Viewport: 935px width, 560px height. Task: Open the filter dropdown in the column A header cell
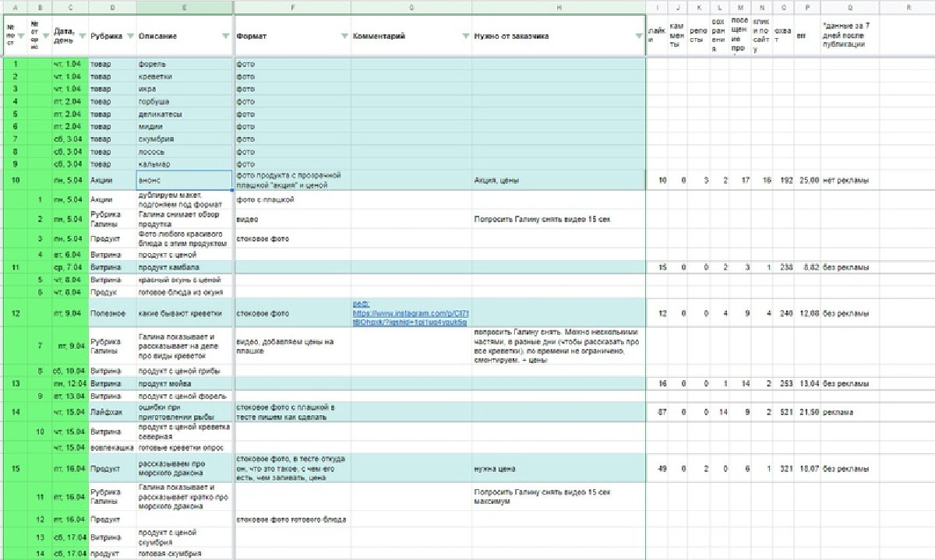click(x=21, y=34)
